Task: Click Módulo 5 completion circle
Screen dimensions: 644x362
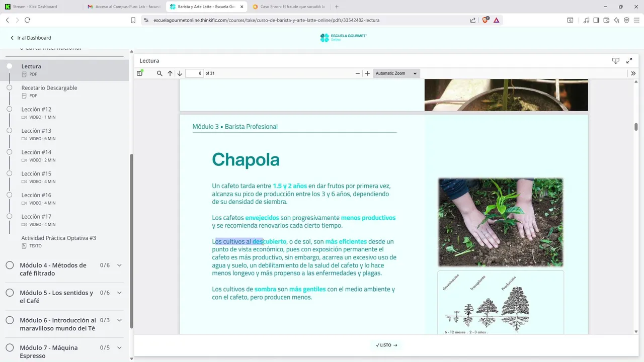Action: coord(10,293)
